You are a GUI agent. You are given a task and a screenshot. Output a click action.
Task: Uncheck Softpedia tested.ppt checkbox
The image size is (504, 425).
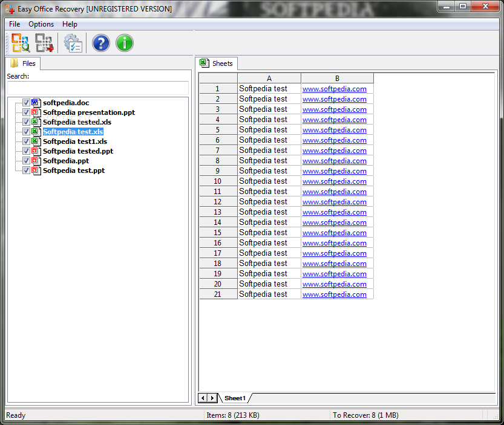tap(26, 151)
